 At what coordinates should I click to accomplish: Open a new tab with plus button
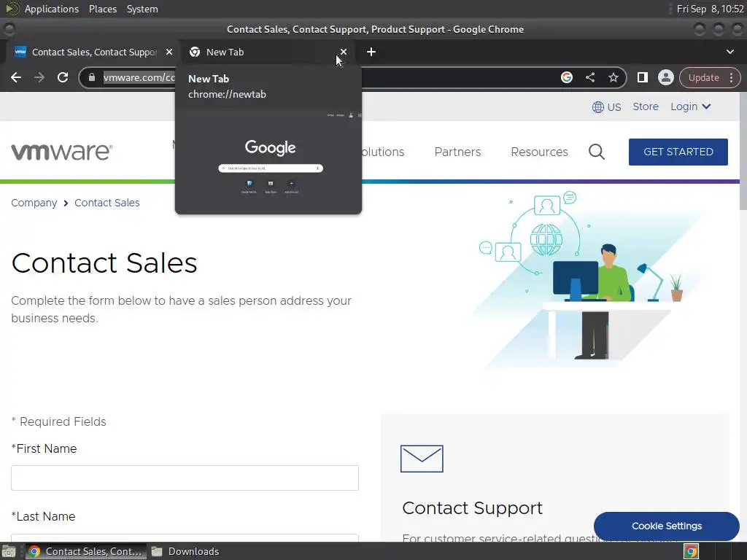[x=371, y=52]
